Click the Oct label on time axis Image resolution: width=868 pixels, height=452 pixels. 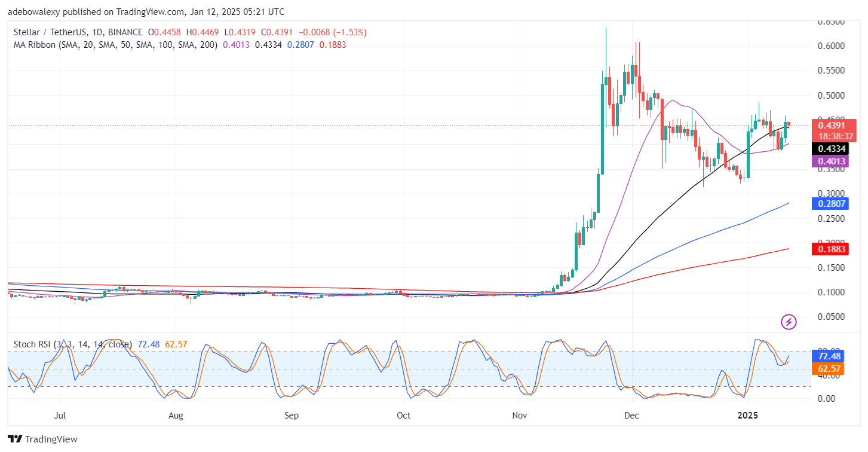pyautogui.click(x=403, y=414)
